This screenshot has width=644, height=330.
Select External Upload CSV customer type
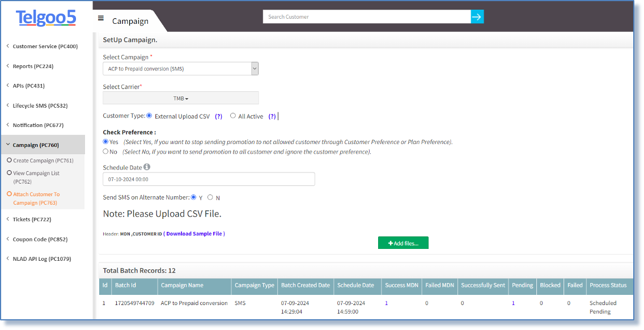point(149,116)
